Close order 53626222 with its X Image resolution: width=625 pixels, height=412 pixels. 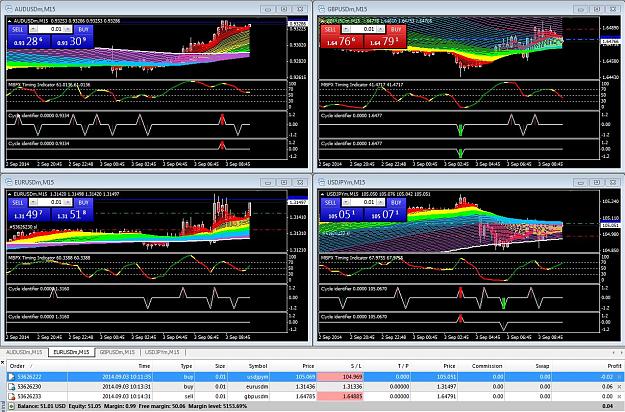click(x=619, y=377)
